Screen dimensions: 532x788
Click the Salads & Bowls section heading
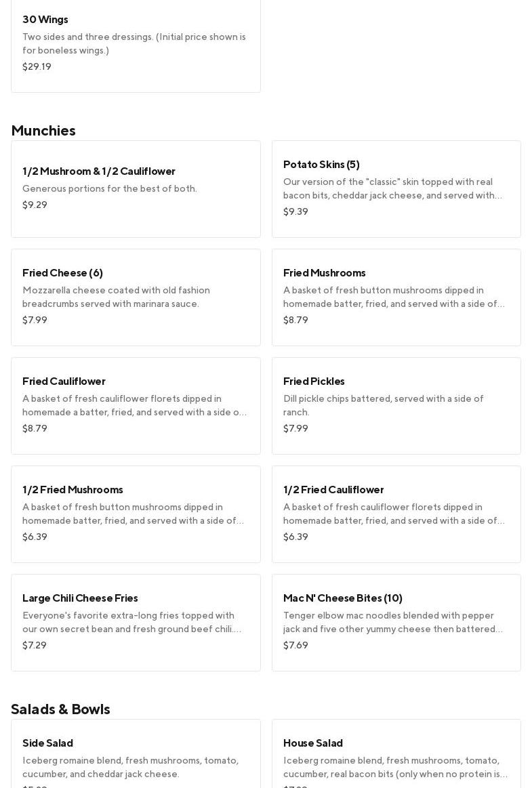click(x=60, y=709)
